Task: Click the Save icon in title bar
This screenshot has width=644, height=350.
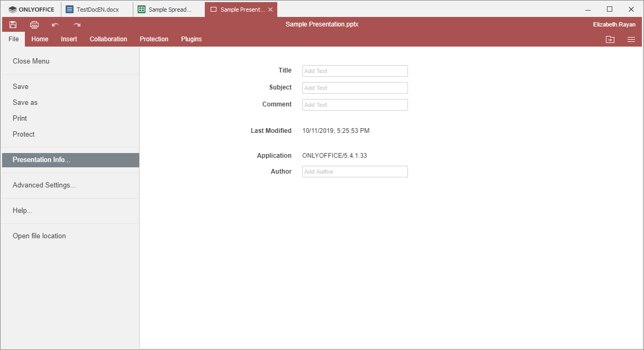Action: pos(13,24)
